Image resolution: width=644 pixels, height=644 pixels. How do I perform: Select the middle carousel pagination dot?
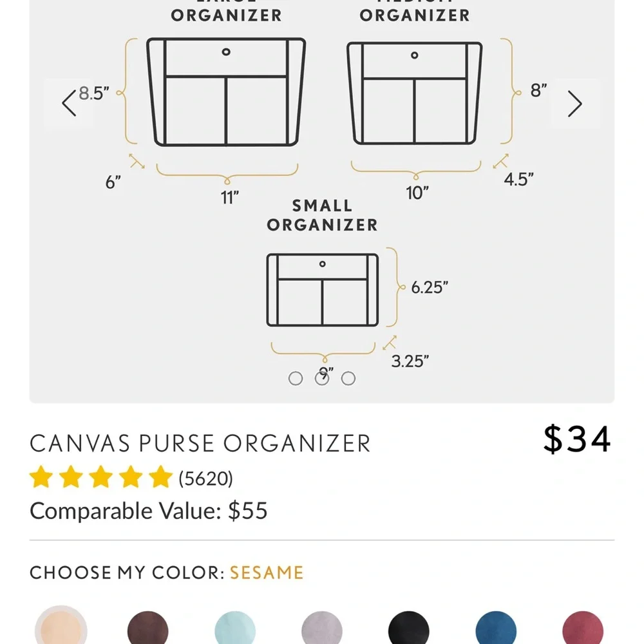(322, 379)
